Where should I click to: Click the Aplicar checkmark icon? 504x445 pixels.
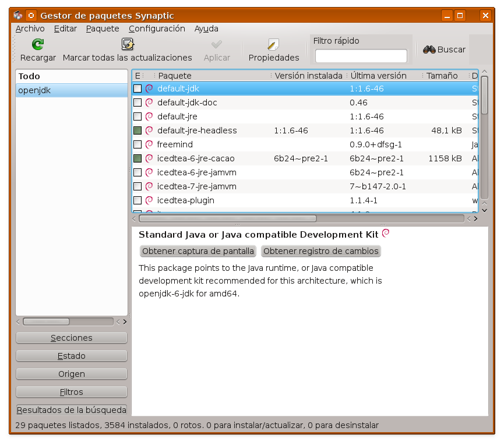[x=217, y=44]
